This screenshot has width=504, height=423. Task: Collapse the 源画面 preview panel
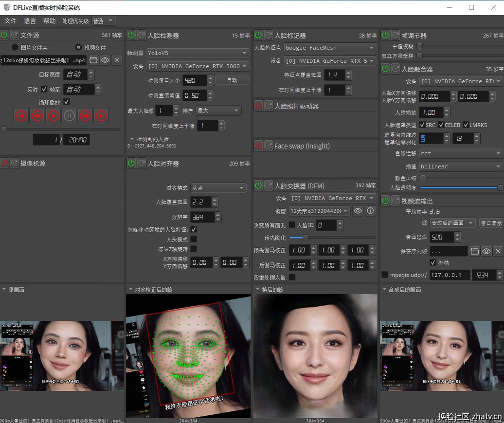[4, 289]
